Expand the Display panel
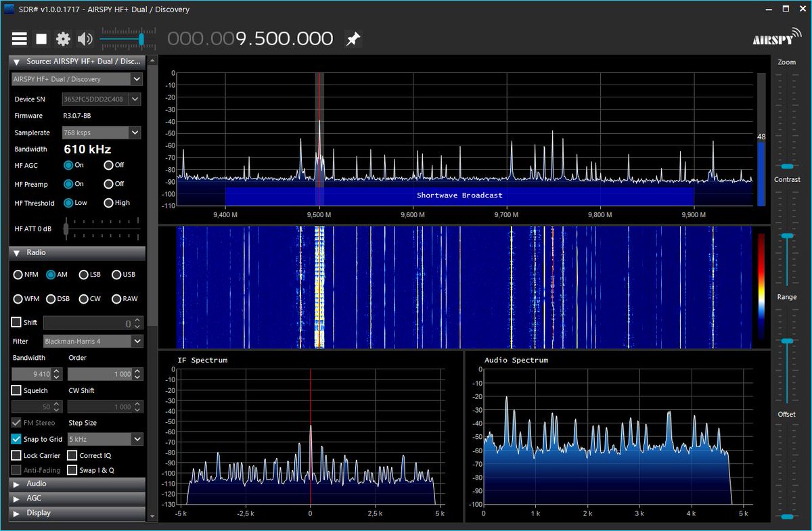The width and height of the screenshot is (812, 531). tap(77, 513)
